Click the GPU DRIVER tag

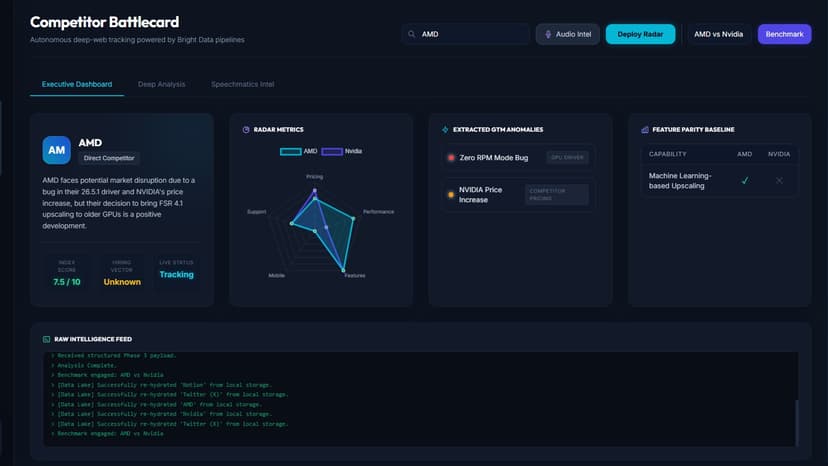pos(567,157)
